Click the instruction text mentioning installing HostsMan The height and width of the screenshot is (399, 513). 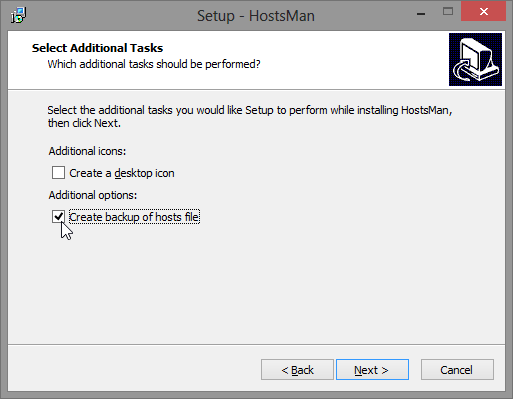250,110
